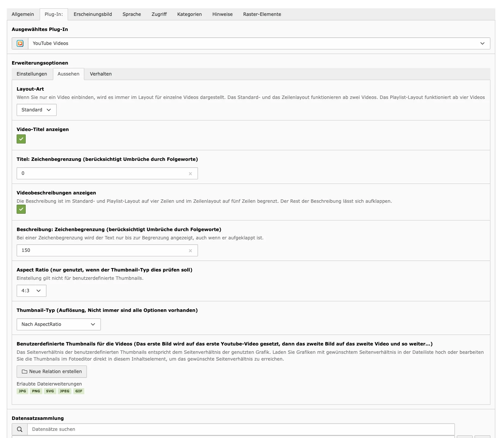Open the Aspect Ratio 4:3 dropdown
This screenshot has width=504, height=438.
tap(31, 291)
